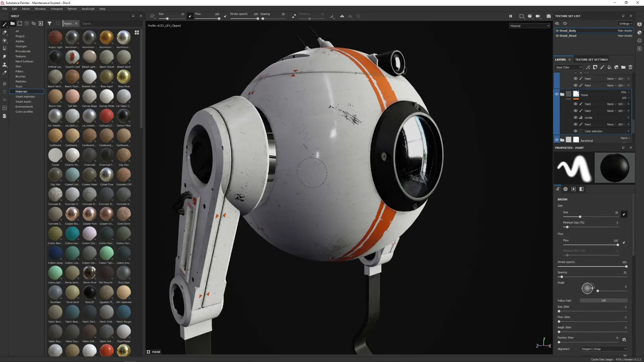
Task: Select the Clone stamp tool in left toolbar
Action: [x=4, y=65]
